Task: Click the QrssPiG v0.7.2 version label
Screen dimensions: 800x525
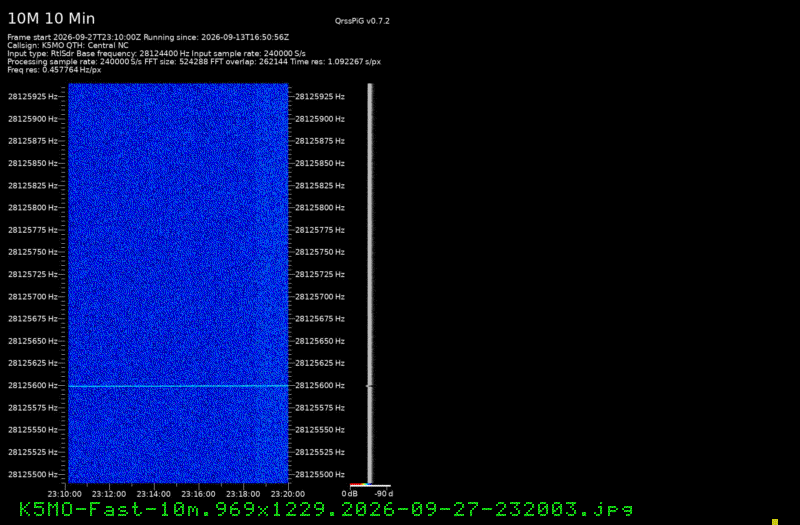Action: (x=362, y=21)
